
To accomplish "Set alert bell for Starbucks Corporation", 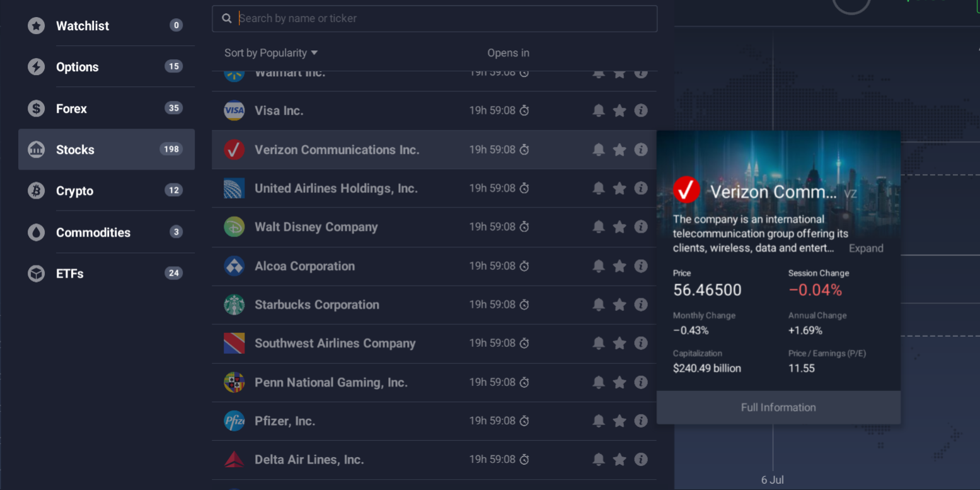I will click(599, 305).
